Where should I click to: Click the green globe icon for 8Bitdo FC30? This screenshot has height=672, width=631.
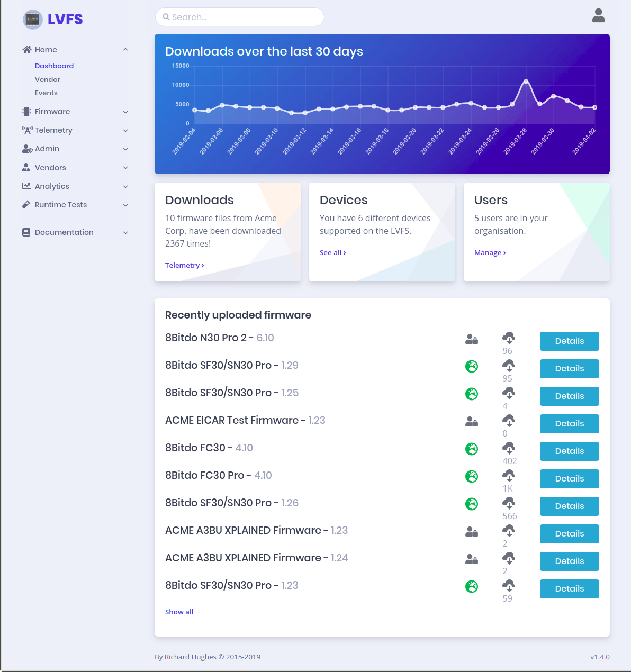pyautogui.click(x=471, y=449)
